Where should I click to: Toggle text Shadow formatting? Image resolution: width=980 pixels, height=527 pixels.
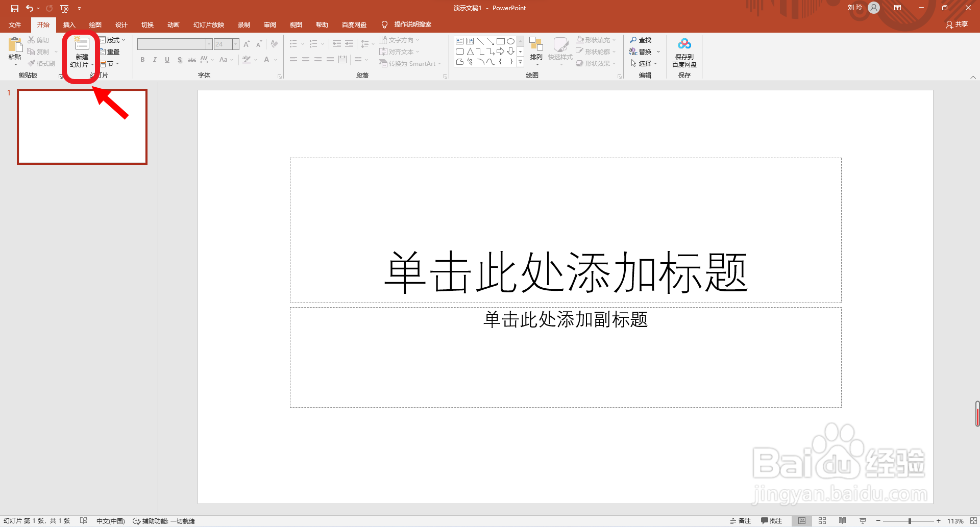tap(180, 60)
